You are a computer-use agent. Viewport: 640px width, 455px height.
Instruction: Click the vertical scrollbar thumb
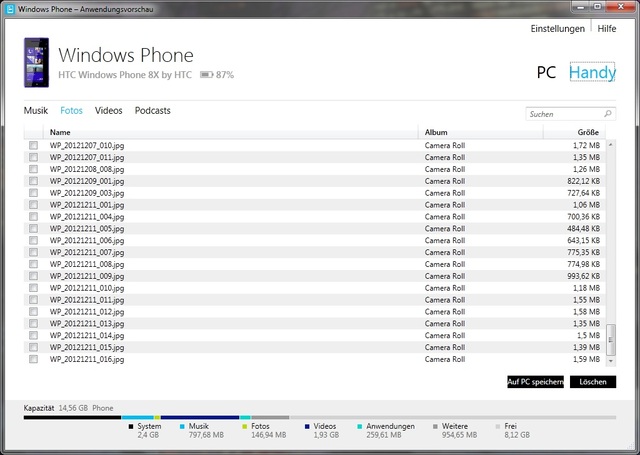pos(611,340)
